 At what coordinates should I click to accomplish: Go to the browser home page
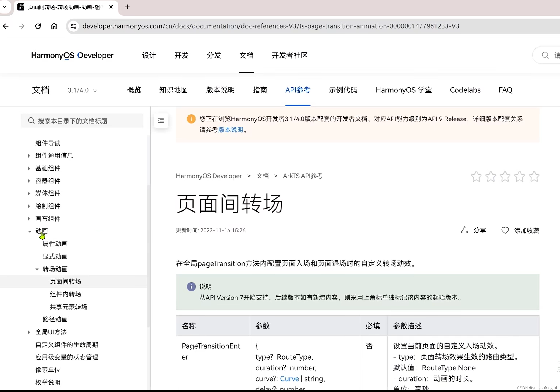point(54,26)
